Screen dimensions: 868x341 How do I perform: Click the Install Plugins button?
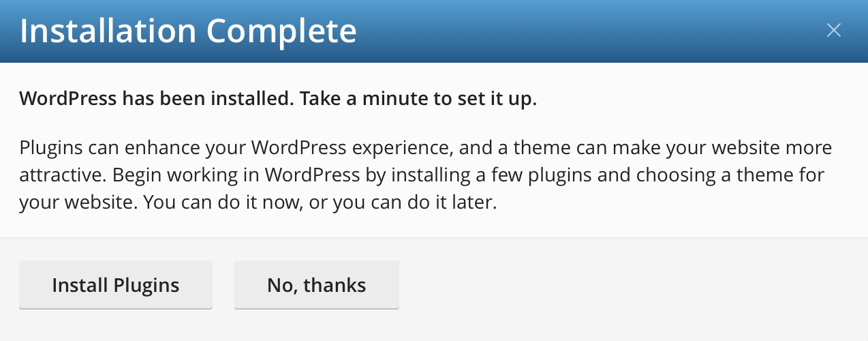pyautogui.click(x=116, y=285)
